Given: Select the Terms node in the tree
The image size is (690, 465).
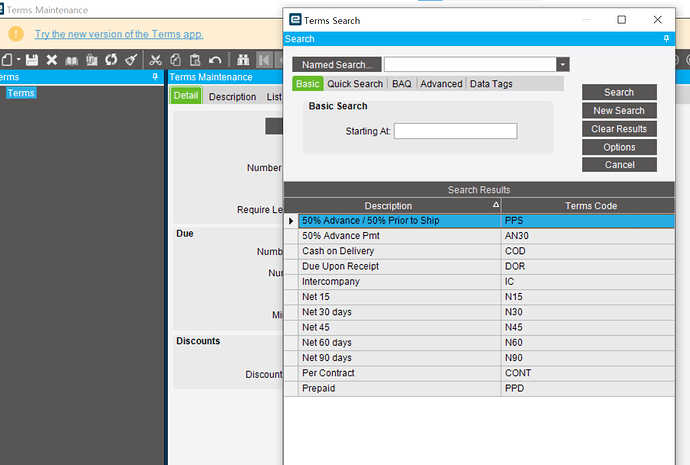Looking at the screenshot, I should 21,93.
